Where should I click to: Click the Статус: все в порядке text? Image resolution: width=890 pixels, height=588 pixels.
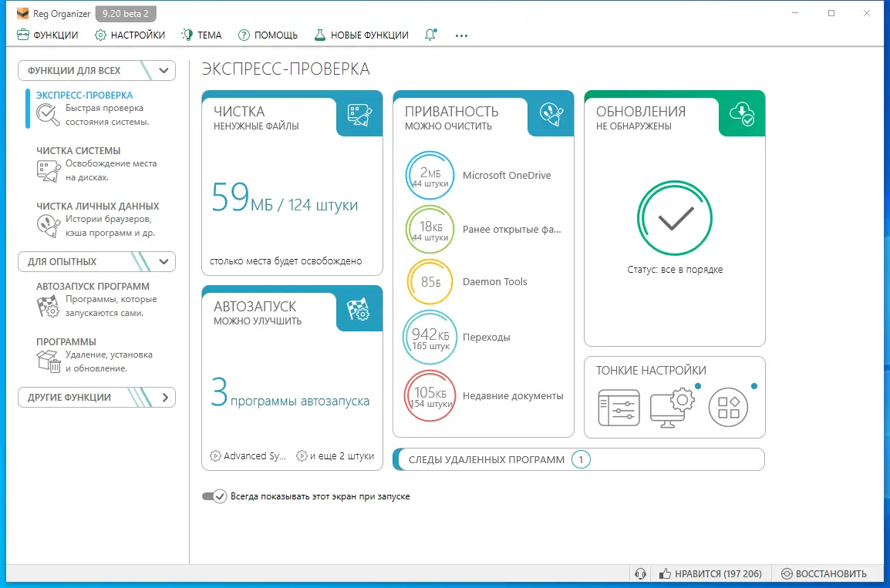[675, 270]
